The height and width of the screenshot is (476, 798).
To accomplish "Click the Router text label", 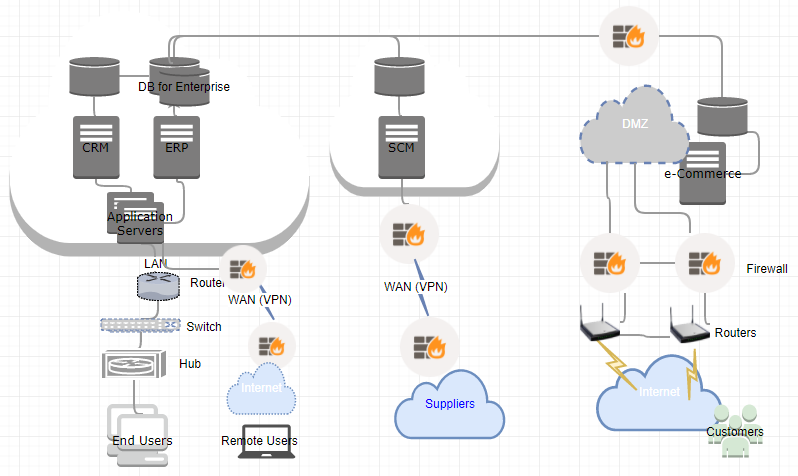I will (207, 283).
